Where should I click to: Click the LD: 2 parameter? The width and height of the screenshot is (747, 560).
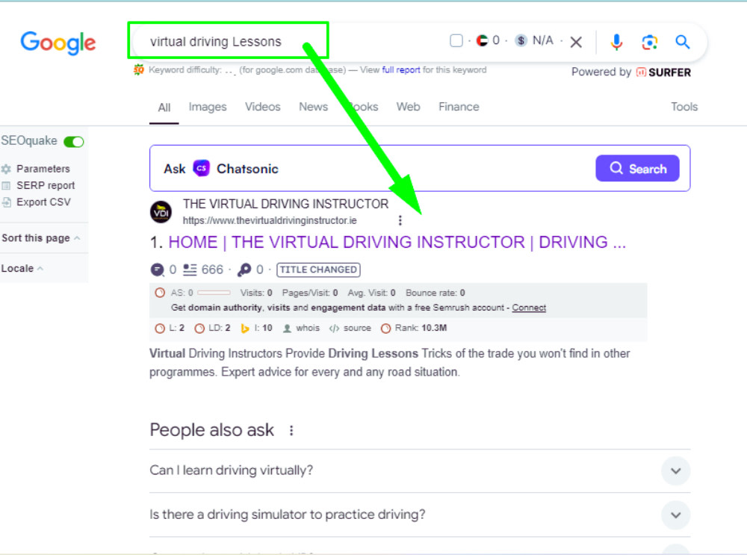point(212,328)
